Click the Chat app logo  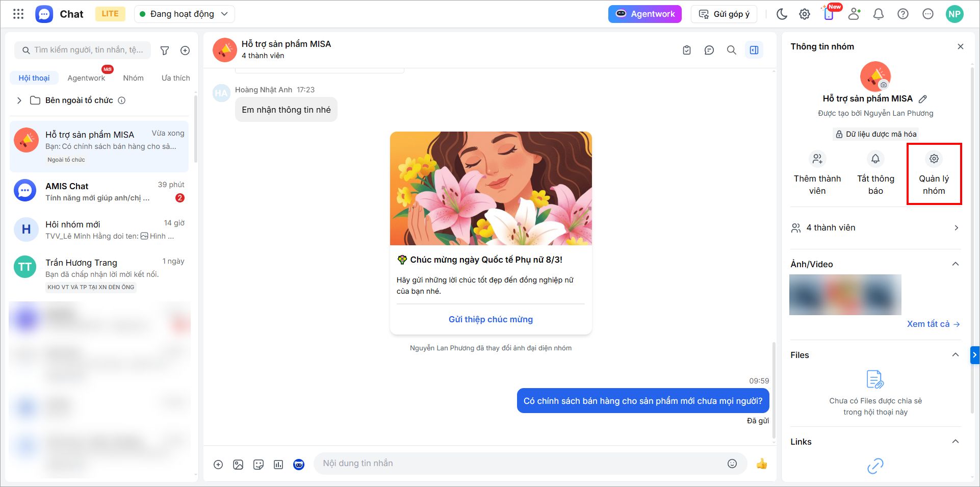tap(44, 14)
